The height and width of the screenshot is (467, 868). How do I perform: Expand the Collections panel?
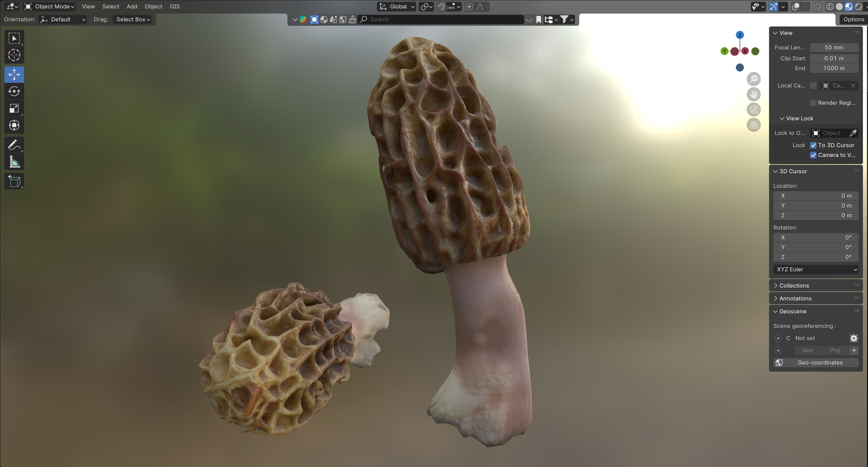coord(794,286)
